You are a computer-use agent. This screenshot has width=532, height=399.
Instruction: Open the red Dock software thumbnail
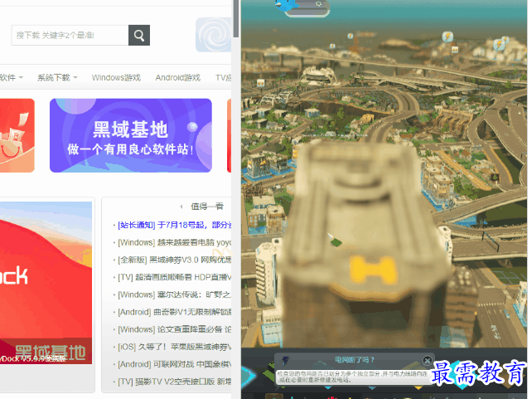coord(46,283)
